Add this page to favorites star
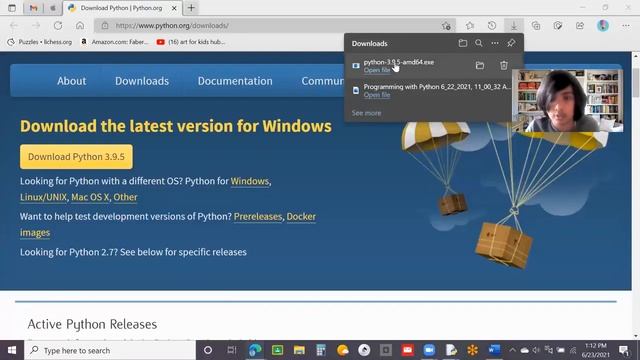Screen dimensions: 640x360 tap(446, 26)
